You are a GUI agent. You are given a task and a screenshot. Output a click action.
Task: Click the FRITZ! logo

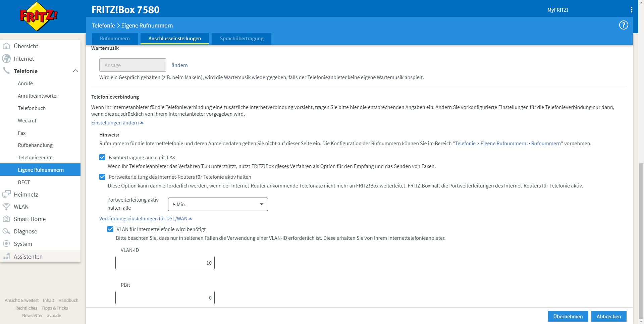click(x=39, y=16)
